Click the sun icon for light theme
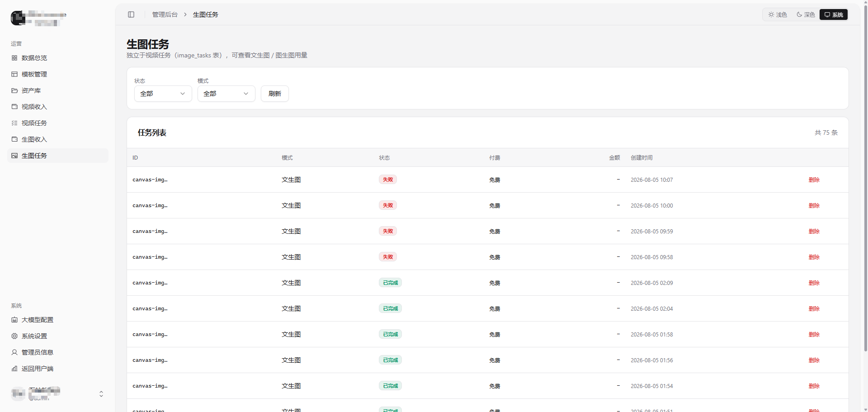 [x=771, y=14]
